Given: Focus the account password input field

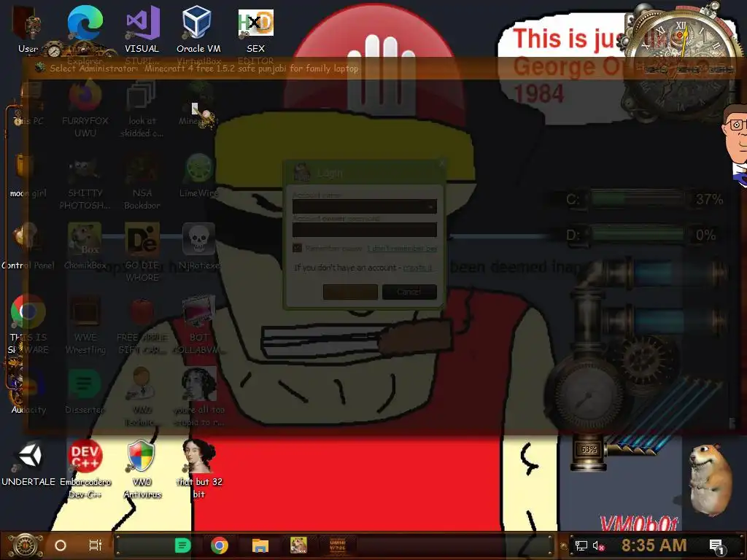Looking at the screenshot, I should point(365,230).
